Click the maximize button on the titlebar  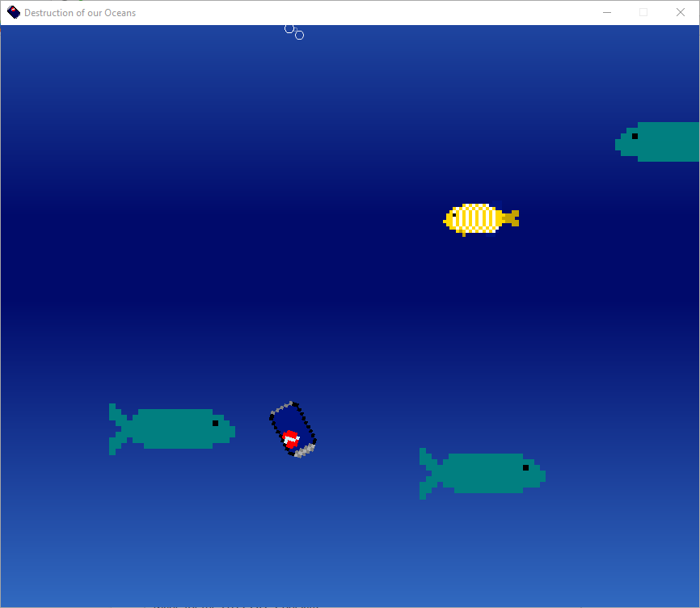[x=643, y=12]
